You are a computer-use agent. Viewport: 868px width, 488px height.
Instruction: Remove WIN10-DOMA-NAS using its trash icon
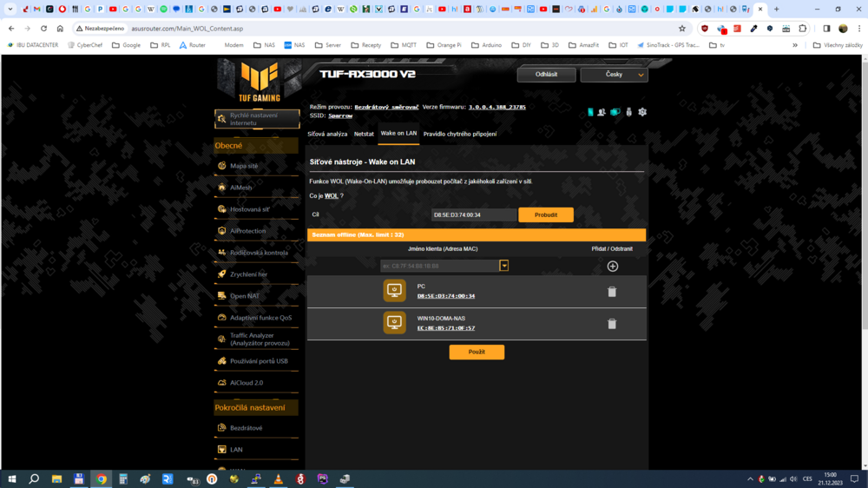click(611, 324)
